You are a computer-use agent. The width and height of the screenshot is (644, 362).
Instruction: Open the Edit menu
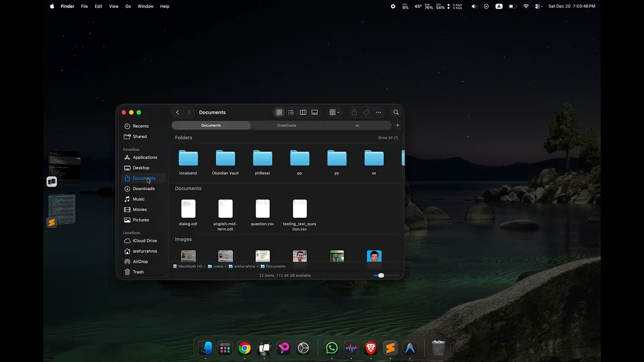[99, 6]
